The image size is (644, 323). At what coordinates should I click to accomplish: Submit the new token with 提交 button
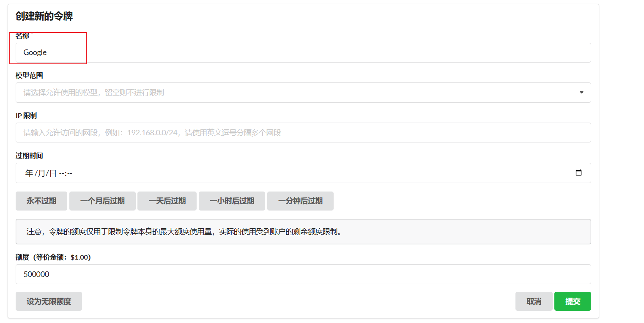click(x=573, y=301)
